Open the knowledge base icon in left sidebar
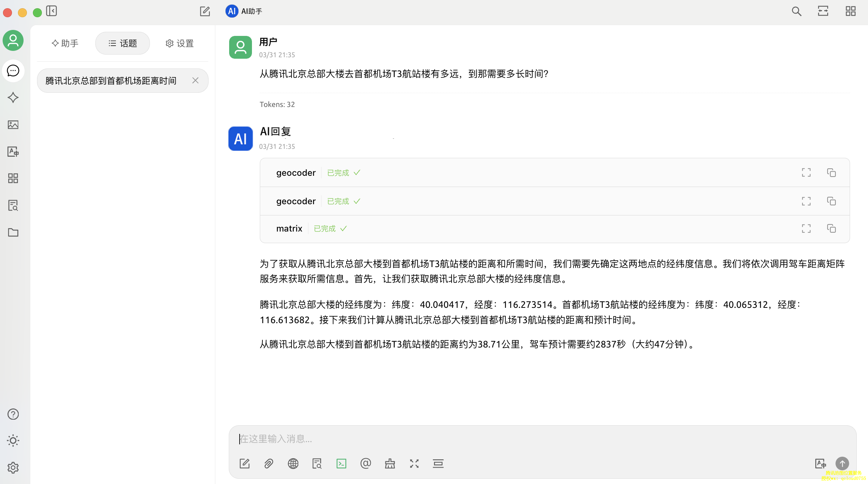This screenshot has height=484, width=868. [x=13, y=205]
